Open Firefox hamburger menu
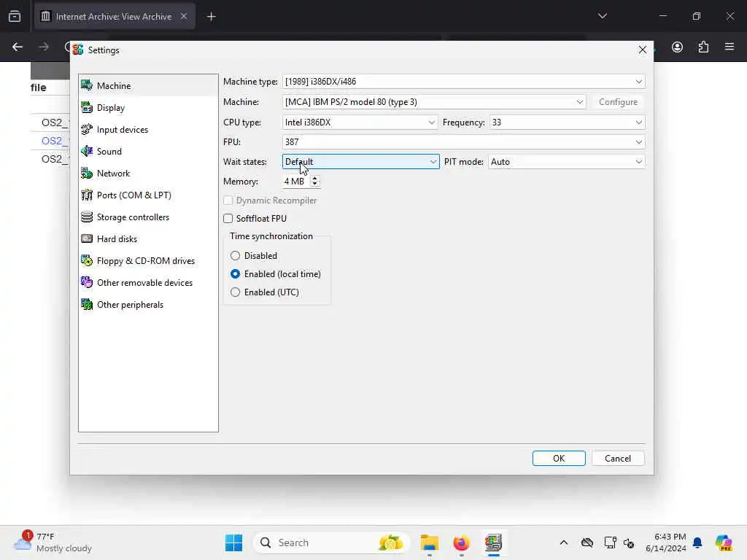Viewport: 747px width, 560px height. (x=729, y=47)
